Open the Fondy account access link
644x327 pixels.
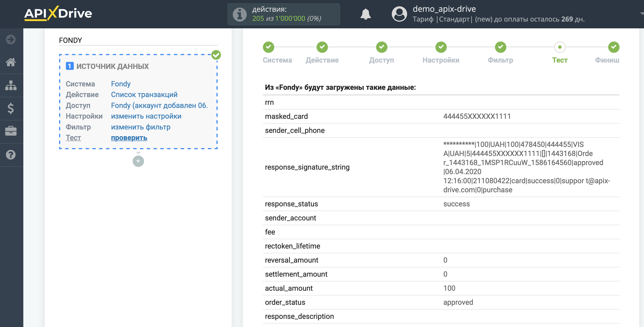tap(159, 105)
